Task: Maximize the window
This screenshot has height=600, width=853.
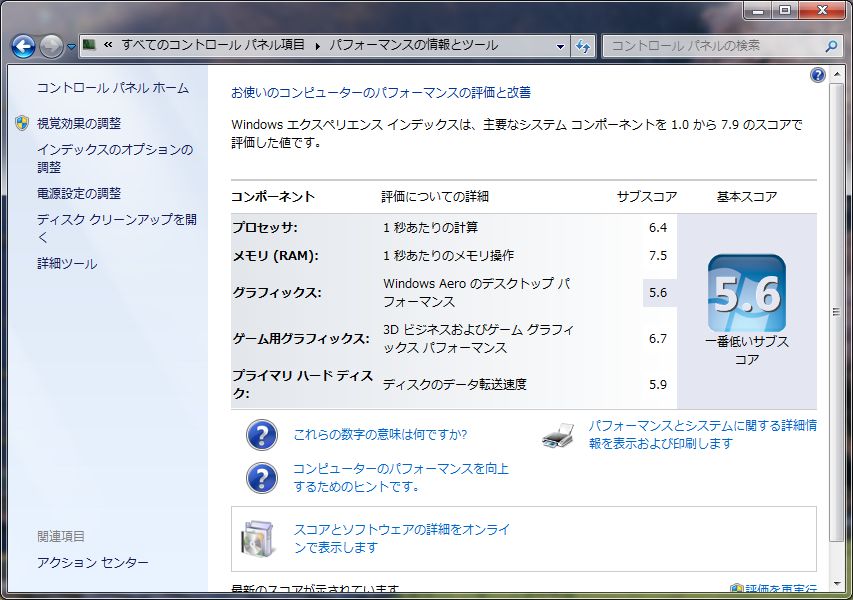Action: click(x=785, y=10)
